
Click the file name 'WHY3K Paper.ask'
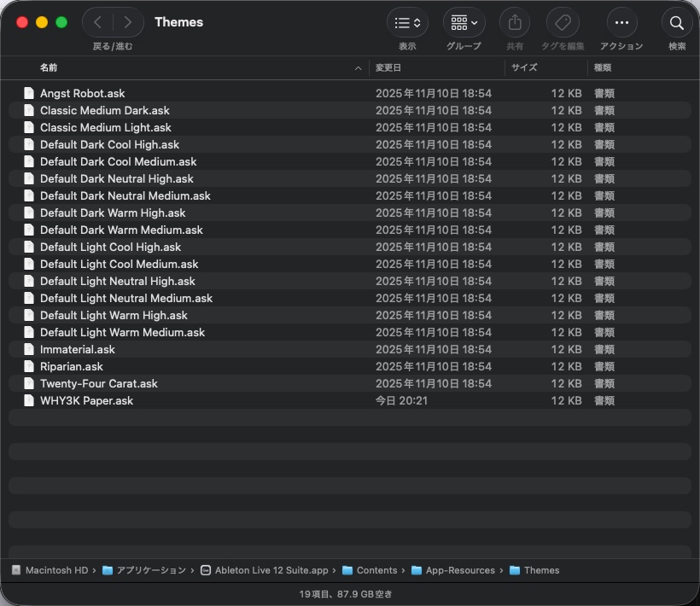[86, 400]
